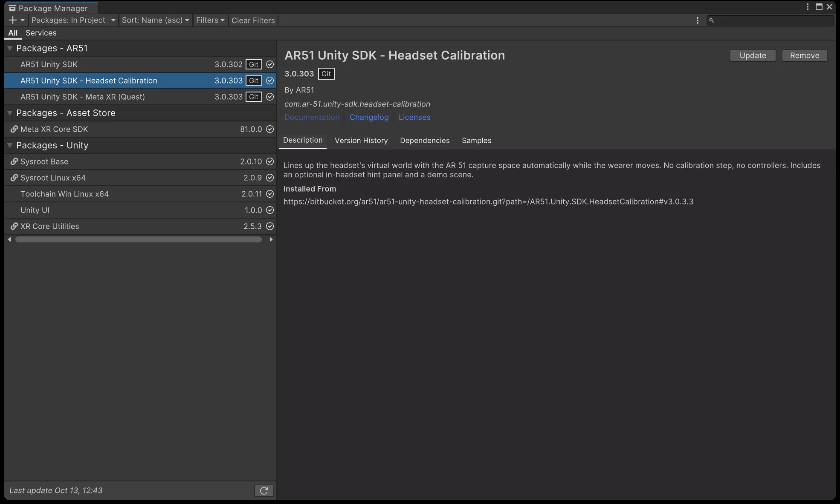
Task: Click installed checkmark for Meta XR (Quest) row
Action: (x=270, y=97)
